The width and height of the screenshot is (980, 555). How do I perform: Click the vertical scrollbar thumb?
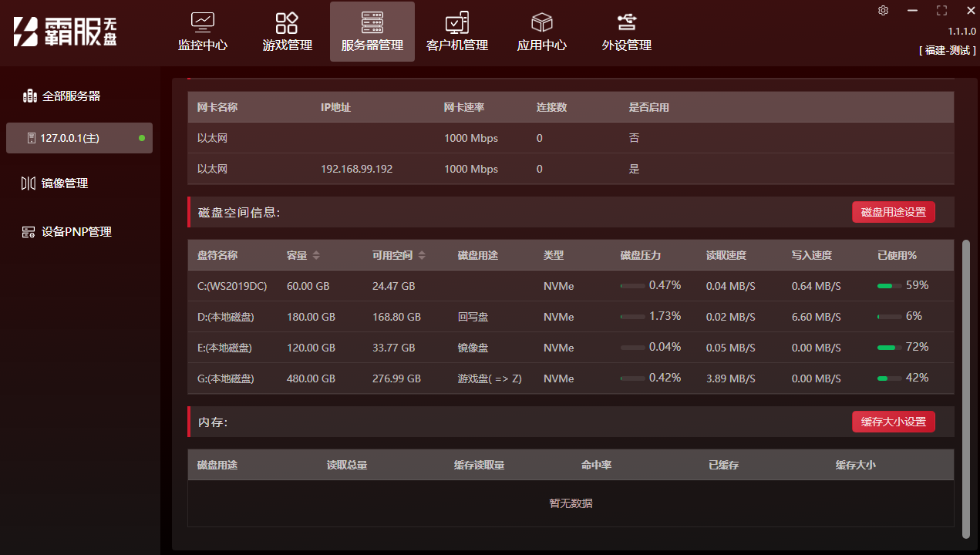(x=966, y=388)
